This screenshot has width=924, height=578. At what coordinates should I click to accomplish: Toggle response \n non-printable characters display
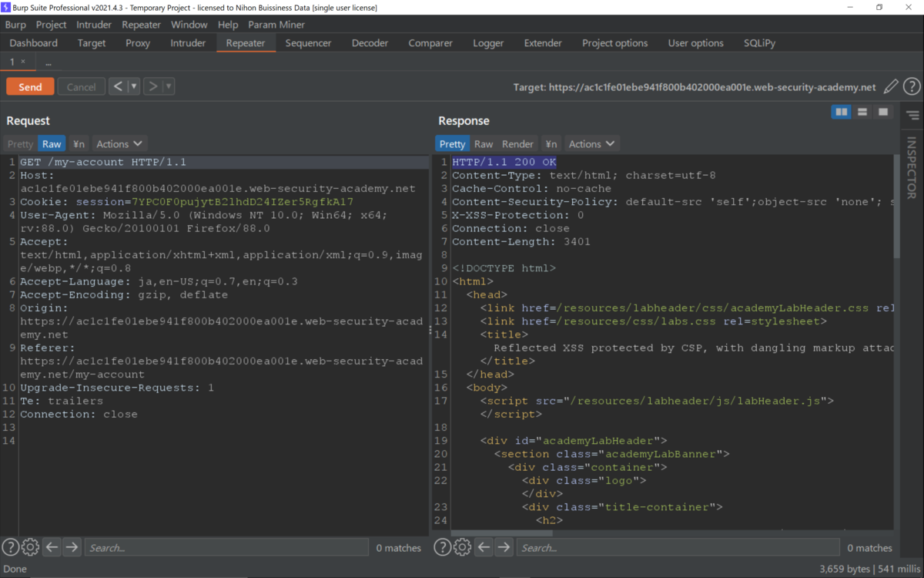tap(551, 144)
